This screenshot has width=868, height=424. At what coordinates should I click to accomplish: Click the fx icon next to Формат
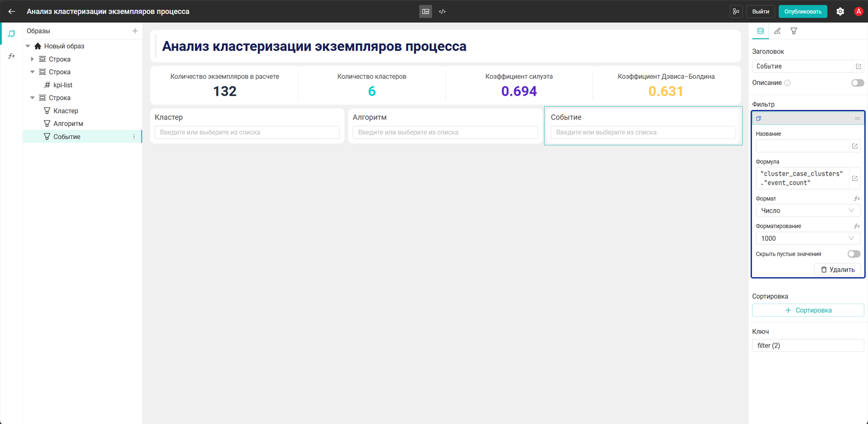[856, 199]
